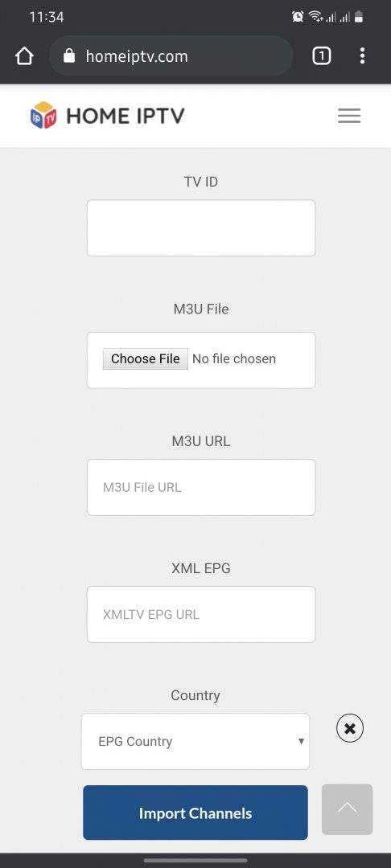
Task: Open the browser three-dot overflow menu
Action: click(x=362, y=56)
